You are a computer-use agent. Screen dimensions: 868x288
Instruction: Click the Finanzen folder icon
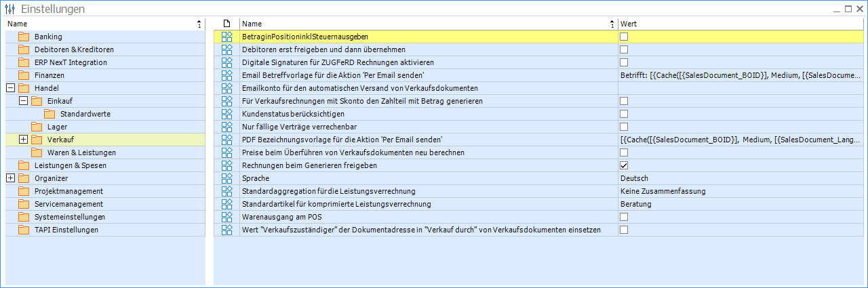[24, 75]
